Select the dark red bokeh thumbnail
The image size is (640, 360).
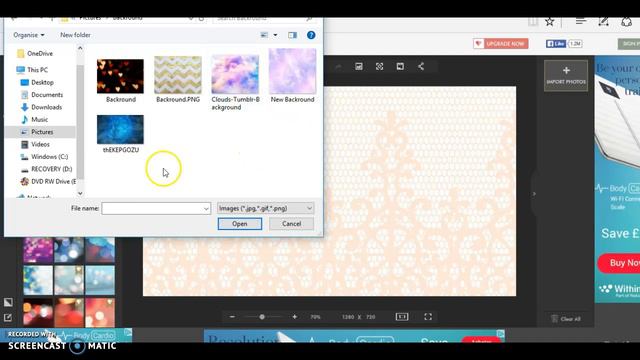pos(38,312)
